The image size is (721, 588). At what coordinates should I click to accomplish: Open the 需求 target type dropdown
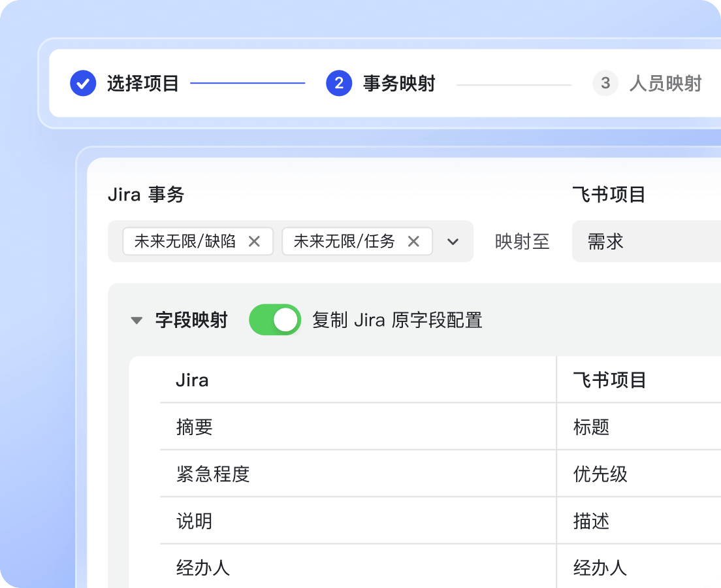pos(647,241)
